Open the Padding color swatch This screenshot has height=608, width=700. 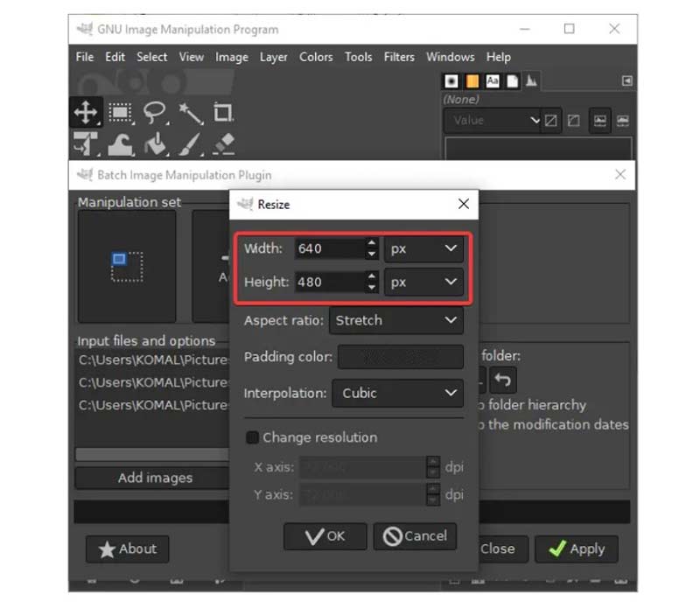(401, 357)
